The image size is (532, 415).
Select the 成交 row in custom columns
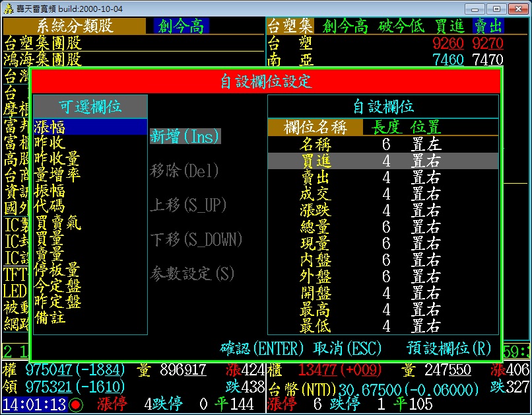click(x=383, y=194)
